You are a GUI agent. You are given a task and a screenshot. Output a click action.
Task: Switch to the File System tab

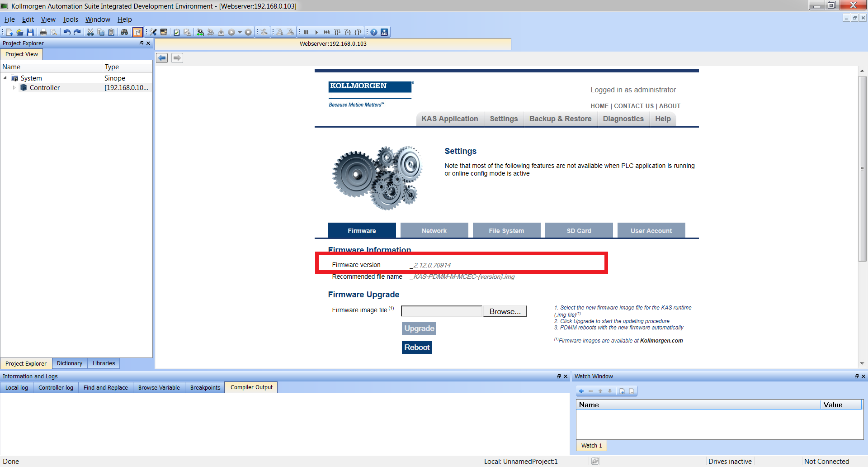506,231
